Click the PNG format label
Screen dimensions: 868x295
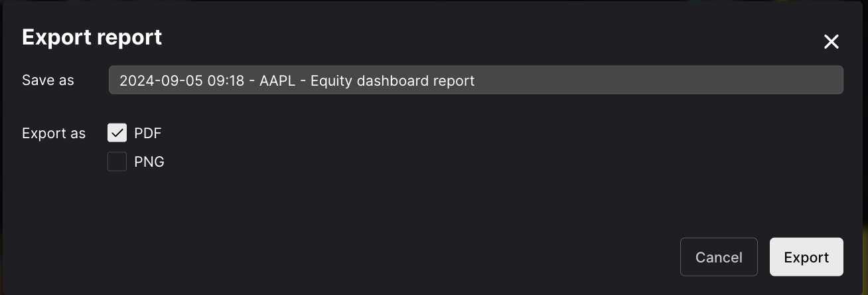tap(149, 161)
